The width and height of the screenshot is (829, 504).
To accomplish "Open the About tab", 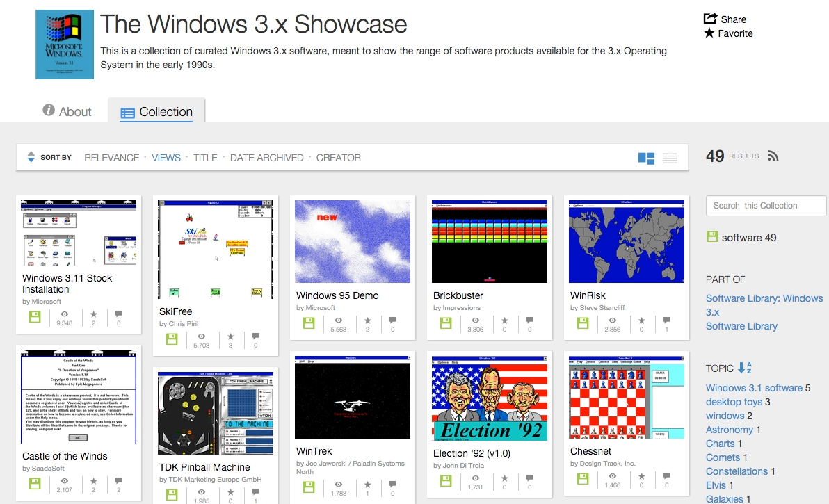I will [67, 111].
